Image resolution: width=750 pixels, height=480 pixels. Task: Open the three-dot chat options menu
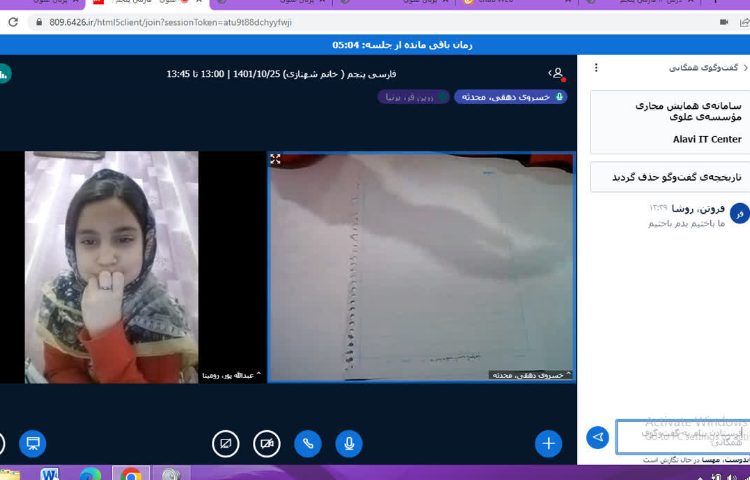tap(597, 68)
